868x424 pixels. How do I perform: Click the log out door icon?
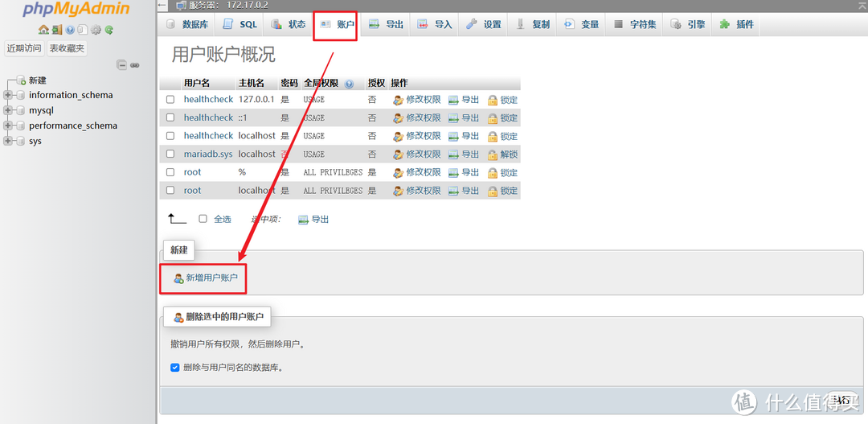point(57,30)
